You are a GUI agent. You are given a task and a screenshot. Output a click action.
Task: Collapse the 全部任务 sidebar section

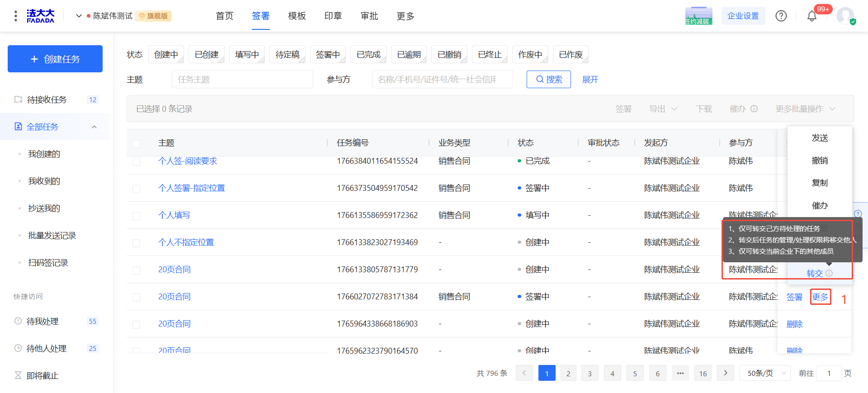coord(94,127)
